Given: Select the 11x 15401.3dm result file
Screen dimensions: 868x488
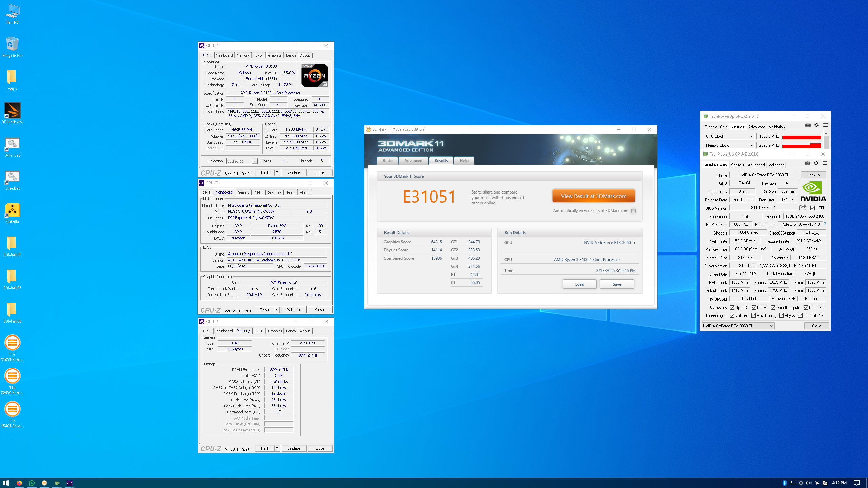Looking at the screenshot, I should point(12,414).
